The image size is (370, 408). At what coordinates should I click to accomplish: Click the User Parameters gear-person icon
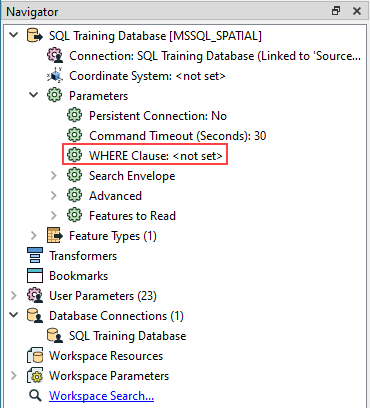(x=35, y=296)
